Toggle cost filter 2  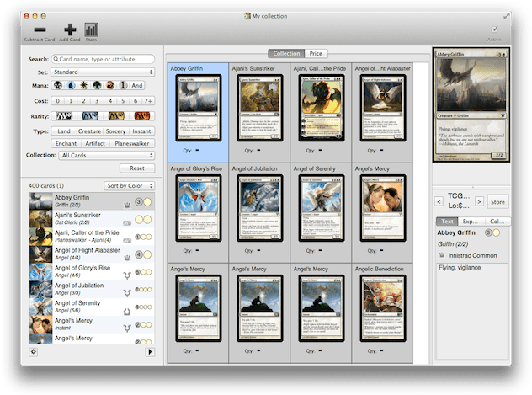[83, 101]
